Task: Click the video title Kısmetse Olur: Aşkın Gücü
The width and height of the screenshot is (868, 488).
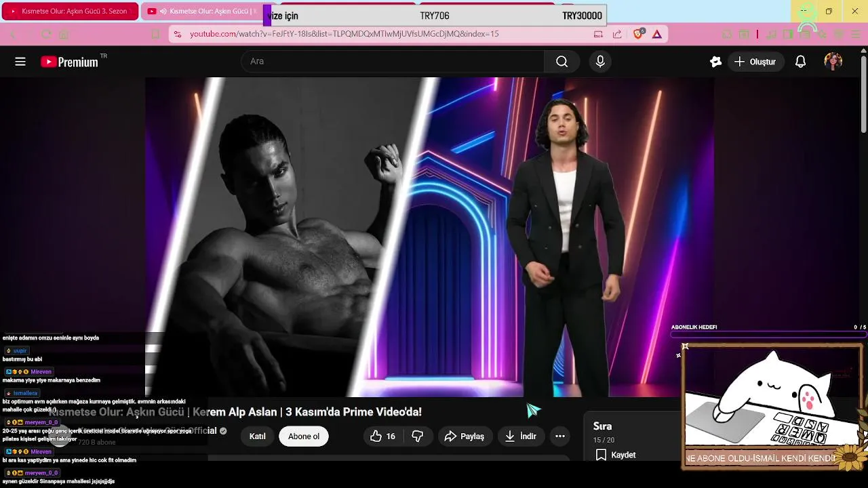Action: pyautogui.click(x=235, y=412)
